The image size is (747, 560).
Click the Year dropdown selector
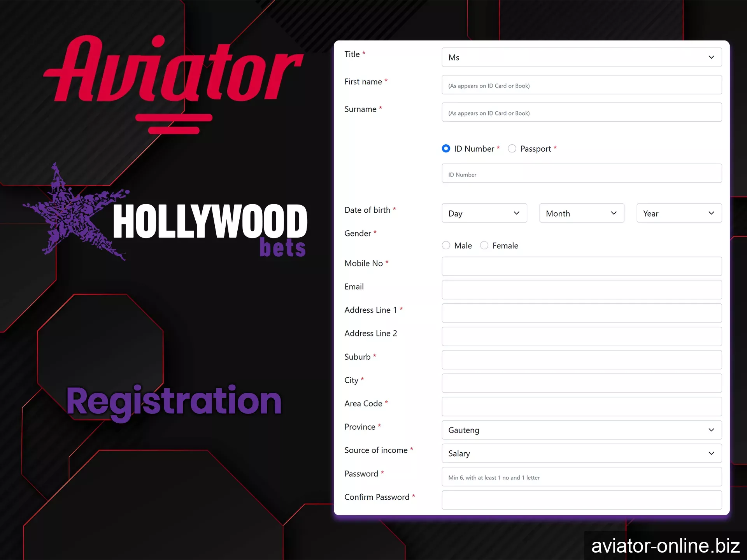(x=678, y=213)
